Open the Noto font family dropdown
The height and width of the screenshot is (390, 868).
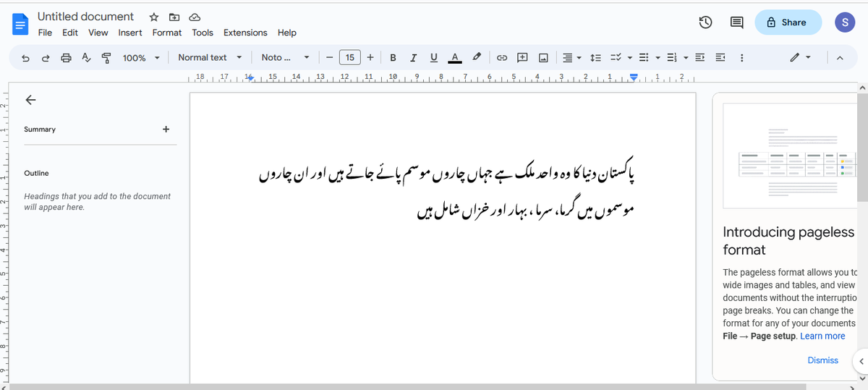[286, 57]
